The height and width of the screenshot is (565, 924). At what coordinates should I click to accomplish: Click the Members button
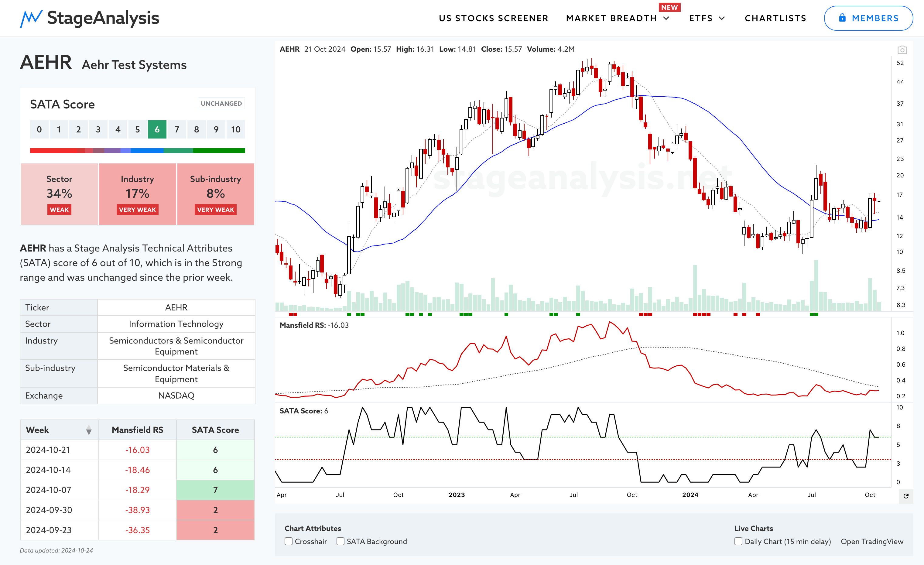pos(868,18)
